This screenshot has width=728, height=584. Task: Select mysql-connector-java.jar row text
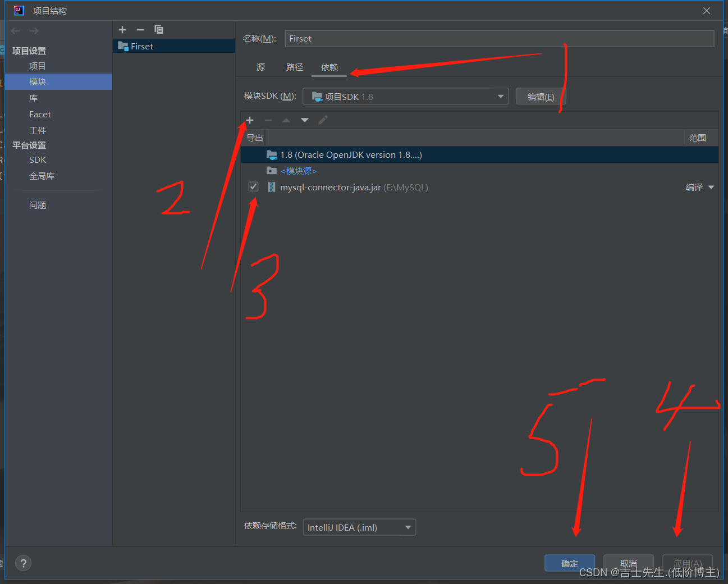click(354, 188)
